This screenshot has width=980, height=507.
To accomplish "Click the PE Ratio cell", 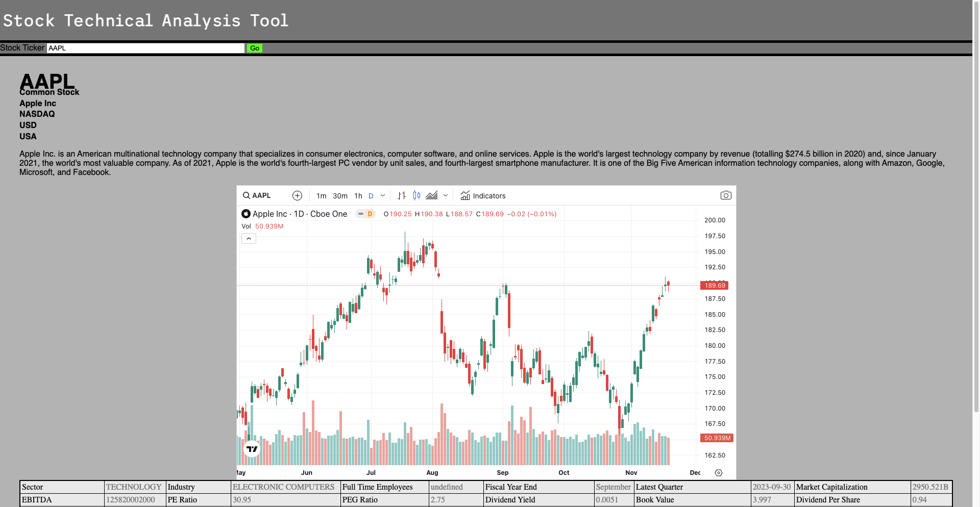I will (199, 500).
